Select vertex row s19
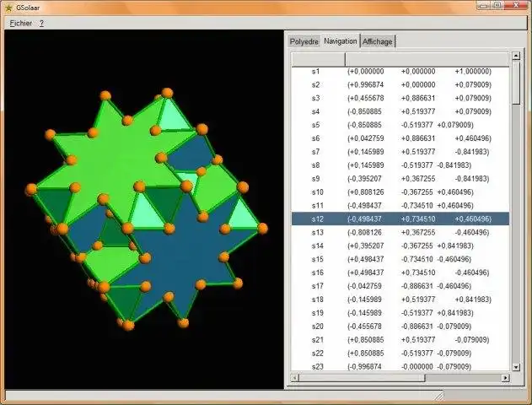The height and width of the screenshot is (405, 532). click(x=400, y=313)
